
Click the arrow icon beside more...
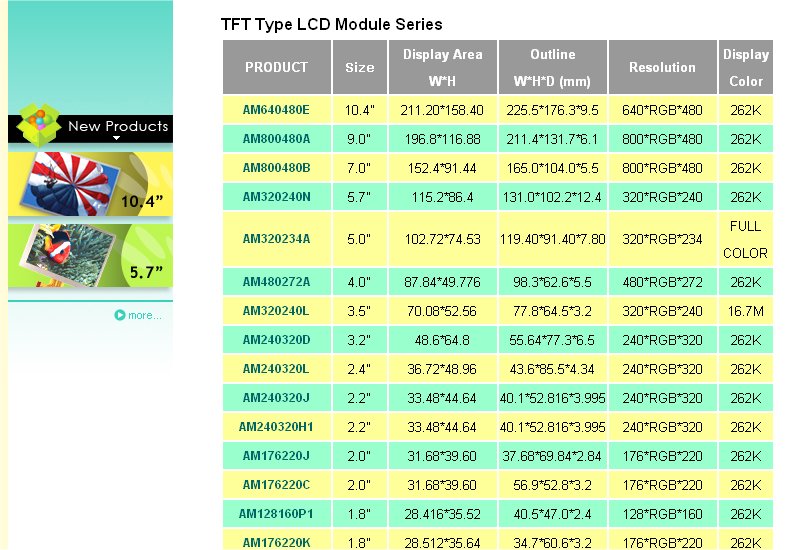point(120,315)
